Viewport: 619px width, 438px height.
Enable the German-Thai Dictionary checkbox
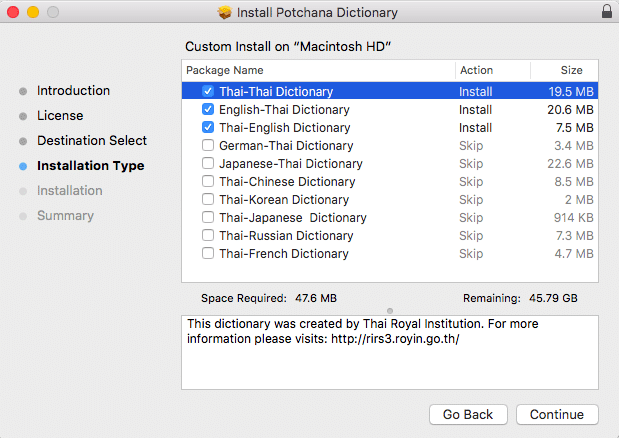(208, 145)
